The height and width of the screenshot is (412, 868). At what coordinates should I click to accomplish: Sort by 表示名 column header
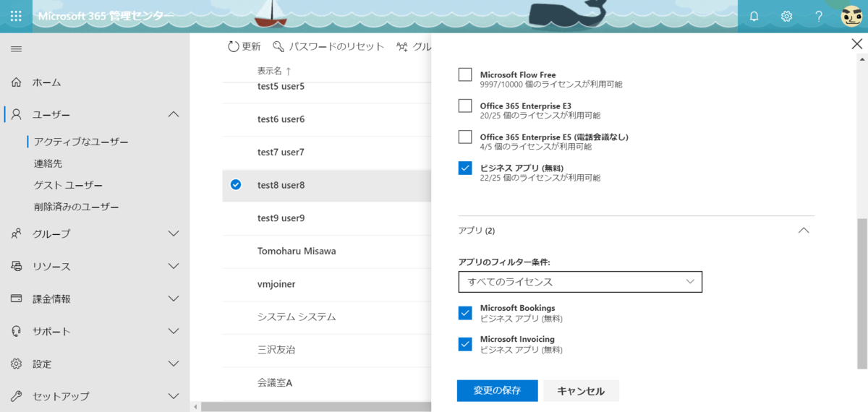274,71
